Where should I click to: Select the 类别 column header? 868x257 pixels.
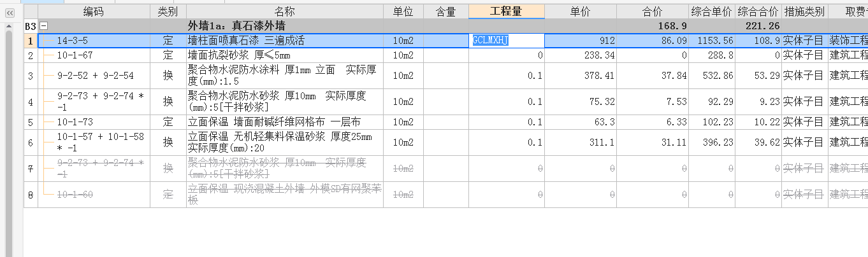(x=168, y=11)
